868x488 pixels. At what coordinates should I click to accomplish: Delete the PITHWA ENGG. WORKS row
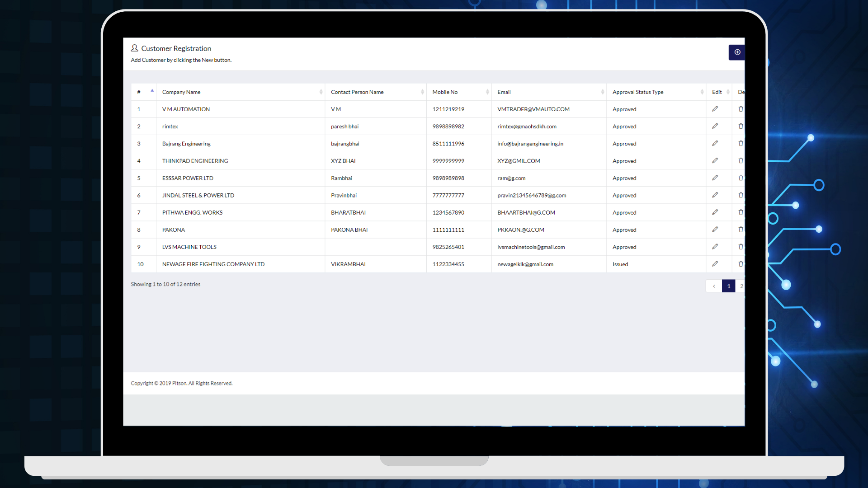tap(741, 212)
